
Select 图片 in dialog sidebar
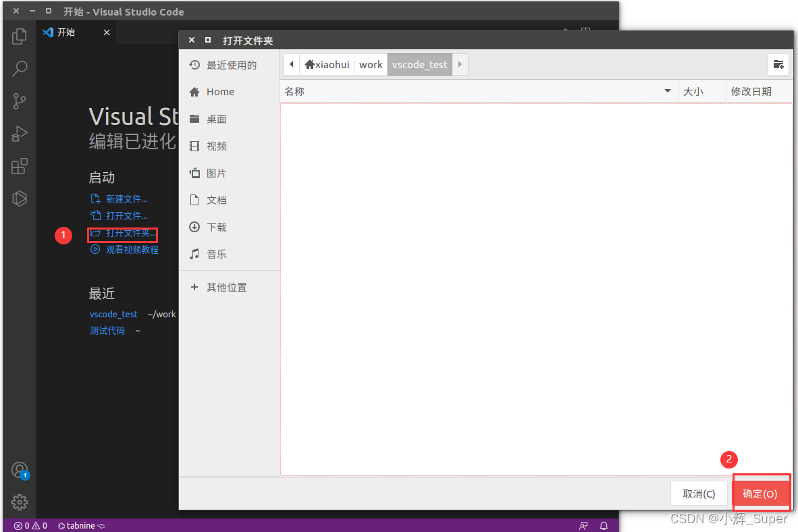[229, 173]
